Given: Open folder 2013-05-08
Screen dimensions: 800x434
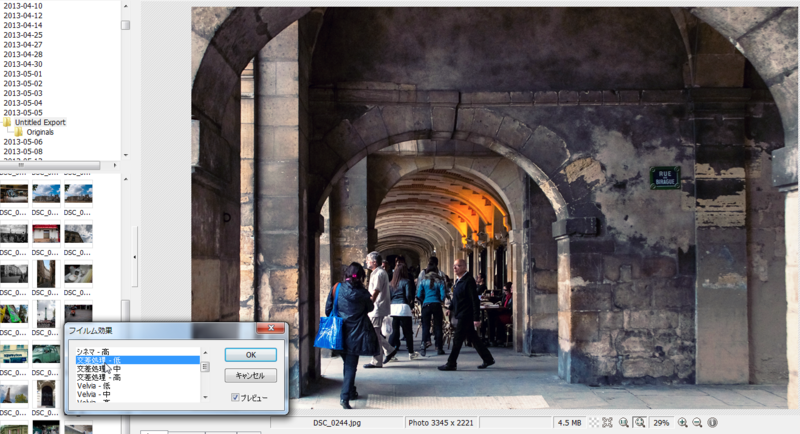Looking at the screenshot, I should (23, 151).
